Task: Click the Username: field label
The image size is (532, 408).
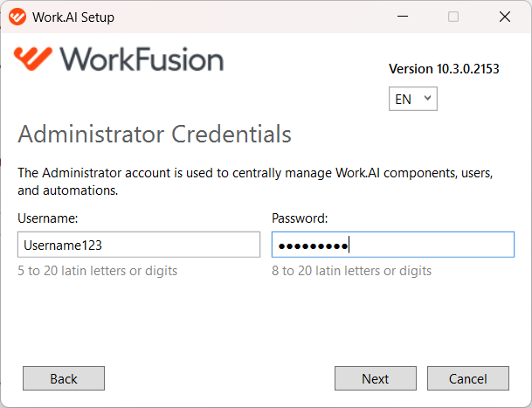Action: [48, 218]
